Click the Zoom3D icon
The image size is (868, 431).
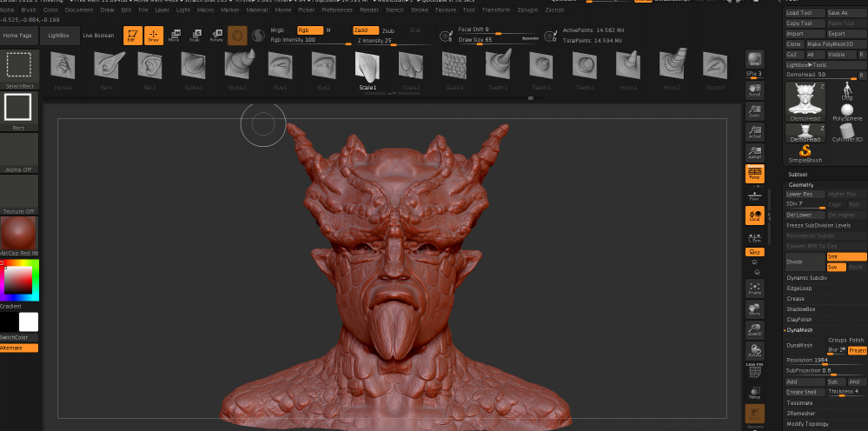(x=754, y=329)
